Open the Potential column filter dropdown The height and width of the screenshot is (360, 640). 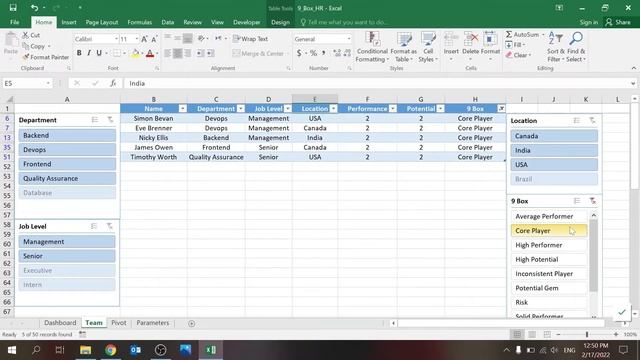tap(440, 109)
